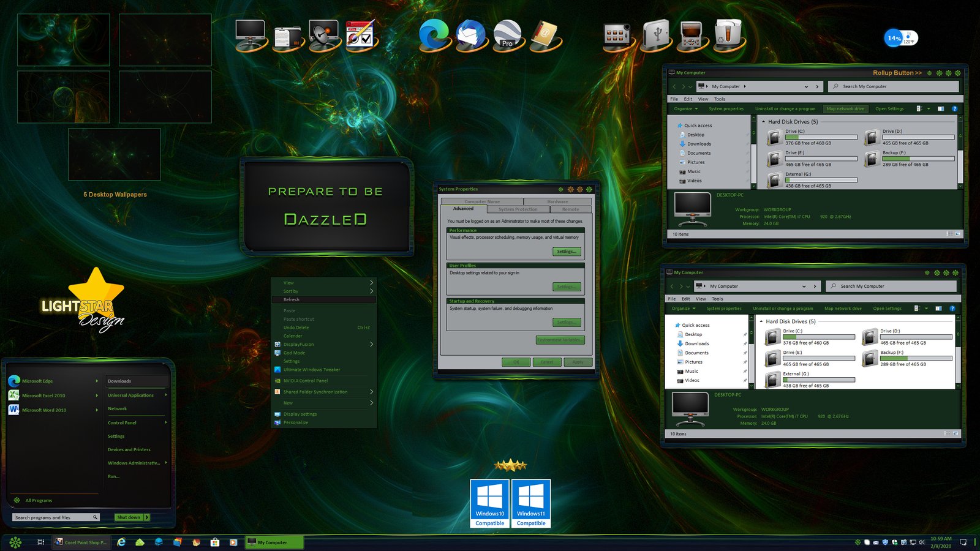Image resolution: width=980 pixels, height=551 pixels.
Task: Click the network tray icon
Action: pos(913,542)
